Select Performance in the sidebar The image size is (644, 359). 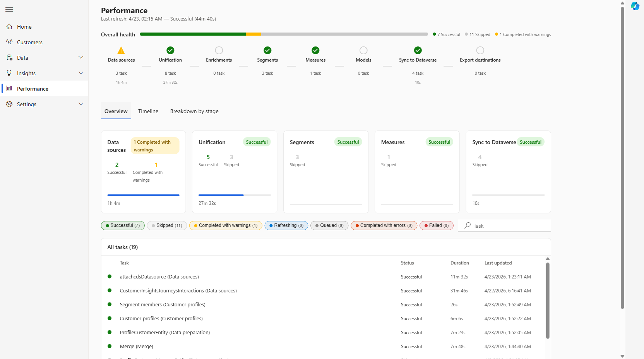[44, 89]
